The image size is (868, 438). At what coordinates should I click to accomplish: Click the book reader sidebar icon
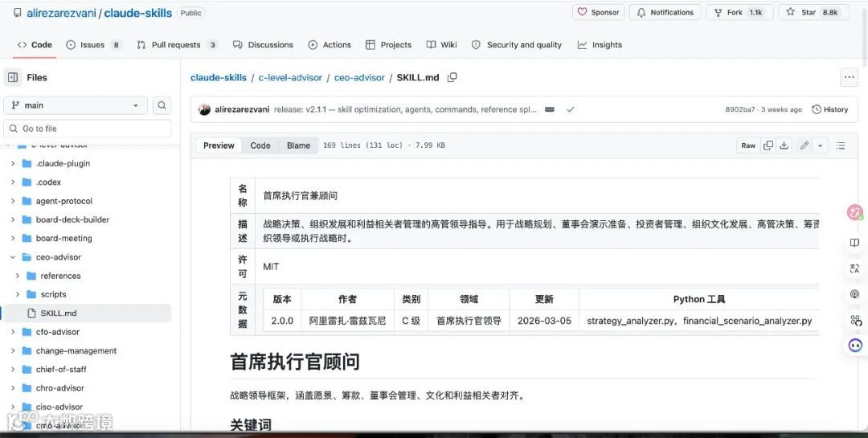tap(854, 243)
